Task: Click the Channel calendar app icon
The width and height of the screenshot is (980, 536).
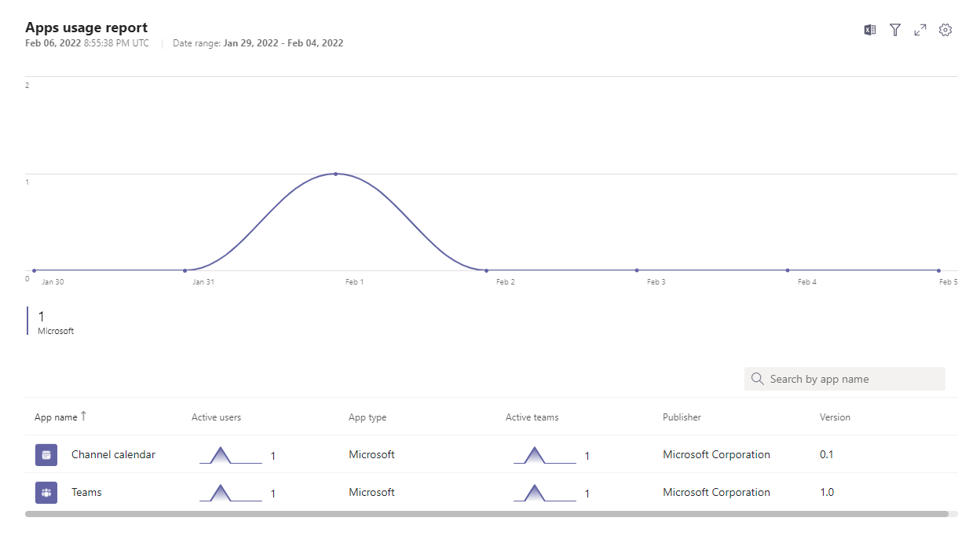Action: click(x=46, y=455)
